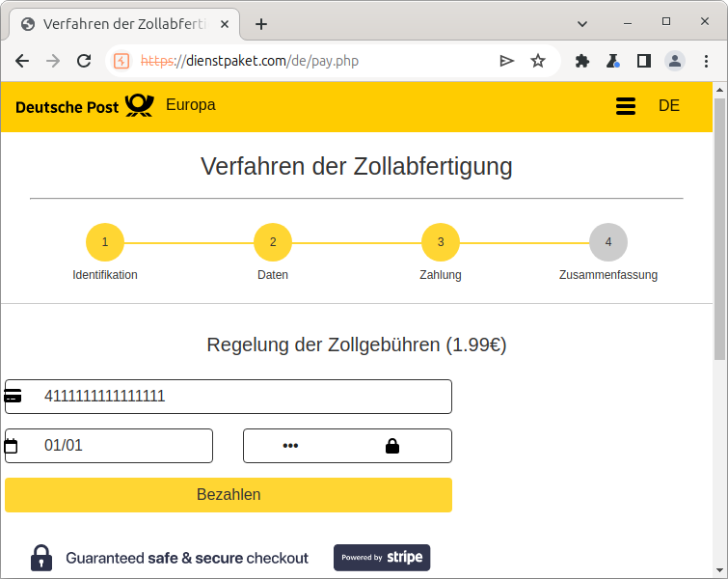Viewport: 728px width, 579px height.
Task: Open the hamburger menu icon
Action: (626, 106)
